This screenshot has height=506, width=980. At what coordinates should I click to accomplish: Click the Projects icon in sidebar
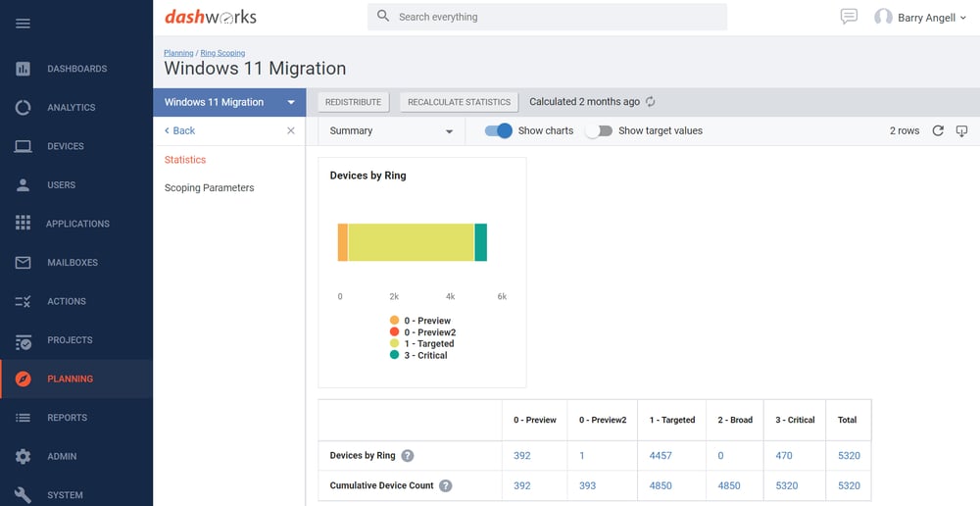click(x=24, y=341)
